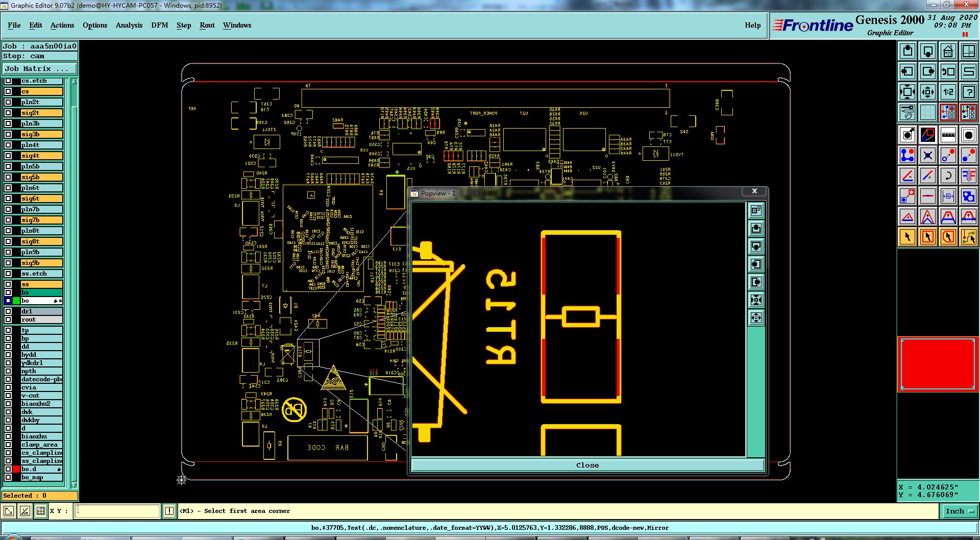Toggle the sig2t layer checkbox
This screenshot has height=540, width=980.
tap(8, 113)
